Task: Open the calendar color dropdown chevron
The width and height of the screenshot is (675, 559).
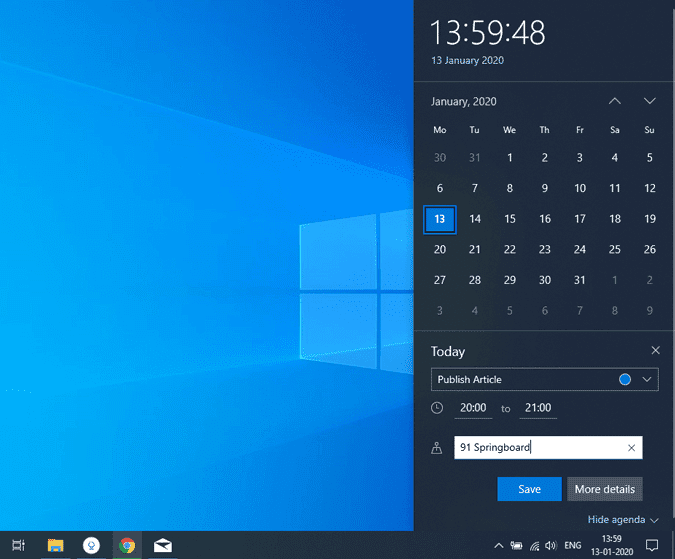Action: point(647,379)
